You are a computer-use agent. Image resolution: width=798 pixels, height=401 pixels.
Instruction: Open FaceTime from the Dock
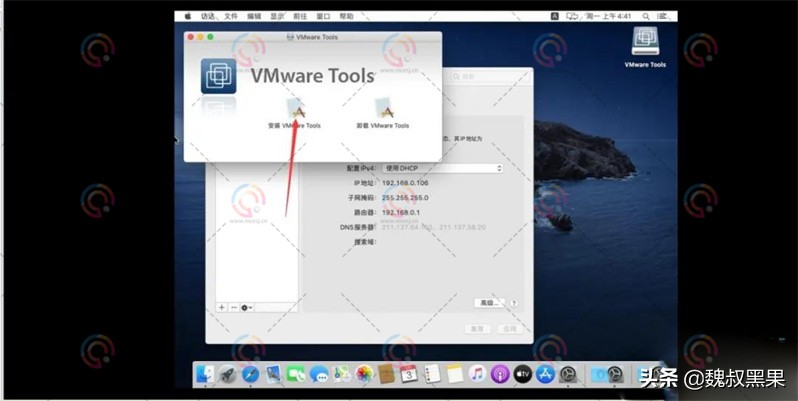click(x=296, y=374)
